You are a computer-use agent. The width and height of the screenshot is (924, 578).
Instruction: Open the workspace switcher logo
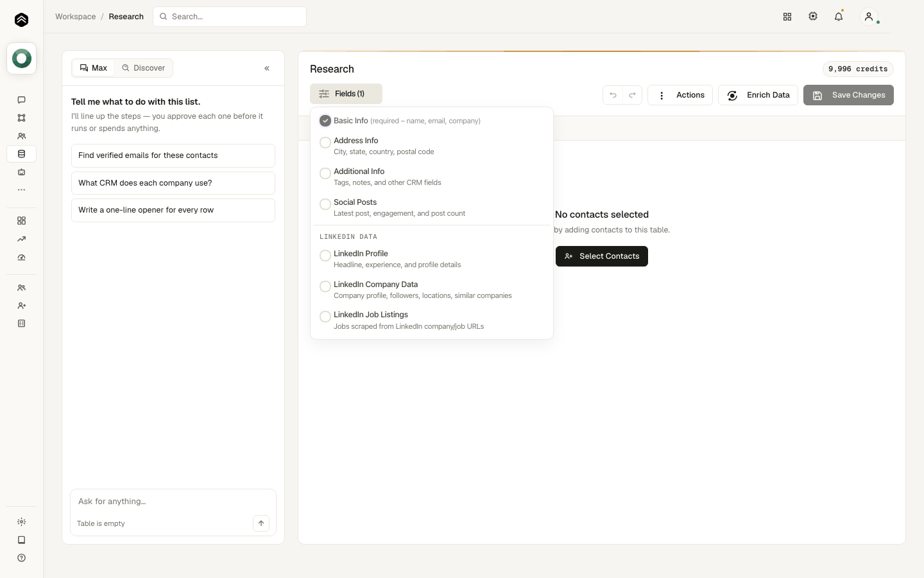pyautogui.click(x=22, y=59)
